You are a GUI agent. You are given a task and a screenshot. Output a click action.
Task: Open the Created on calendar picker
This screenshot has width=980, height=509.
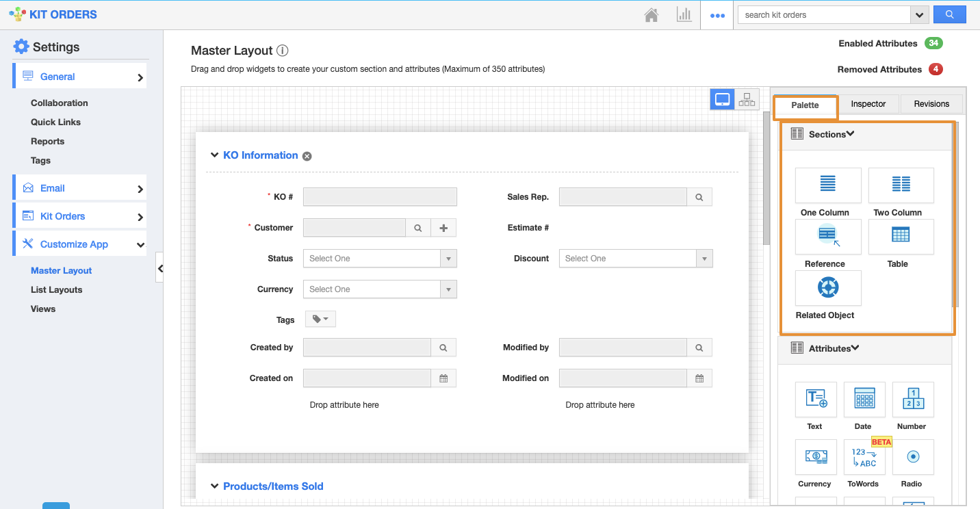443,378
